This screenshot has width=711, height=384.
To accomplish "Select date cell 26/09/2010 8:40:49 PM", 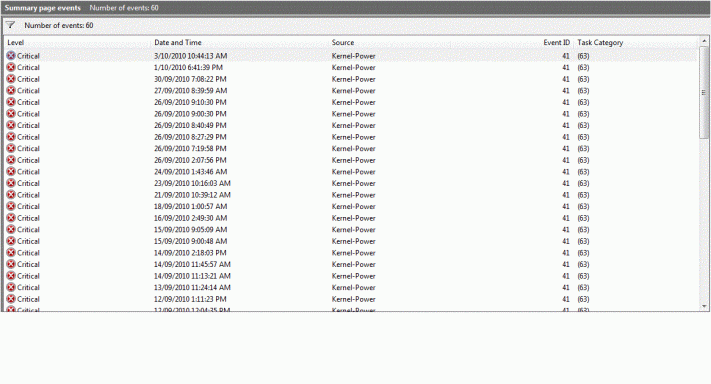I will (x=190, y=125).
